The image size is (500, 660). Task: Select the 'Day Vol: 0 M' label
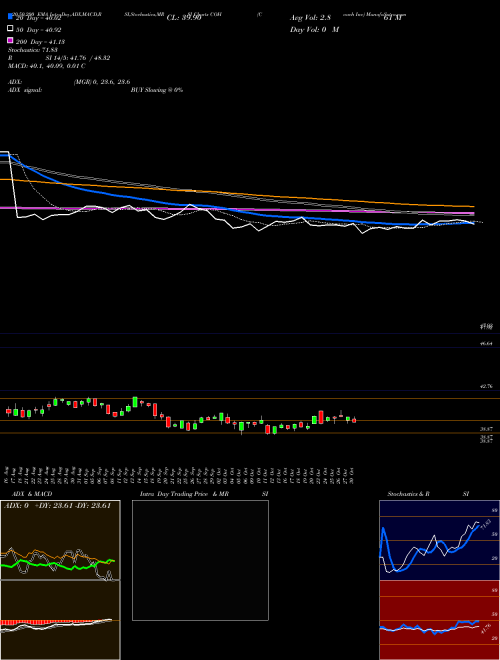tap(314, 29)
